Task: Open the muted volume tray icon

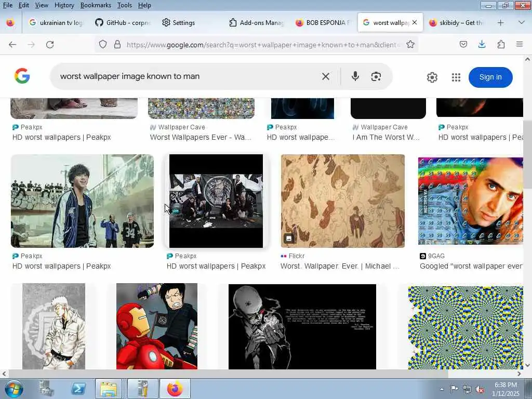Action: tap(480, 390)
